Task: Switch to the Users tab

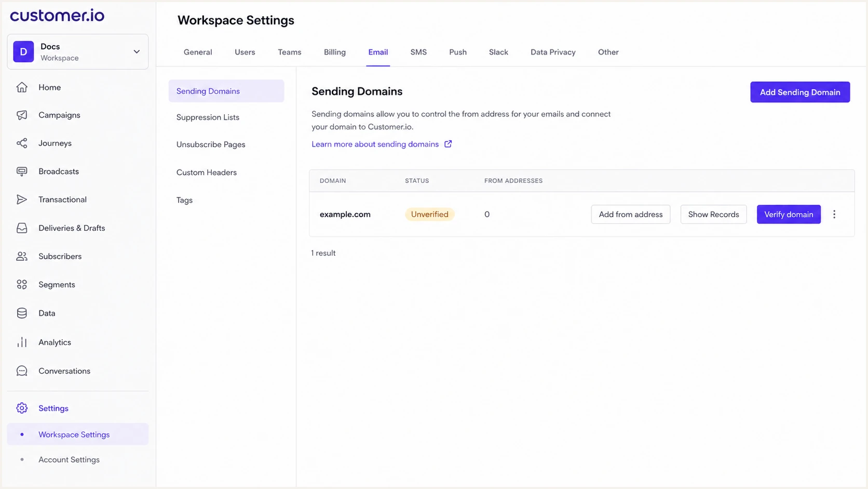Action: pyautogui.click(x=245, y=52)
